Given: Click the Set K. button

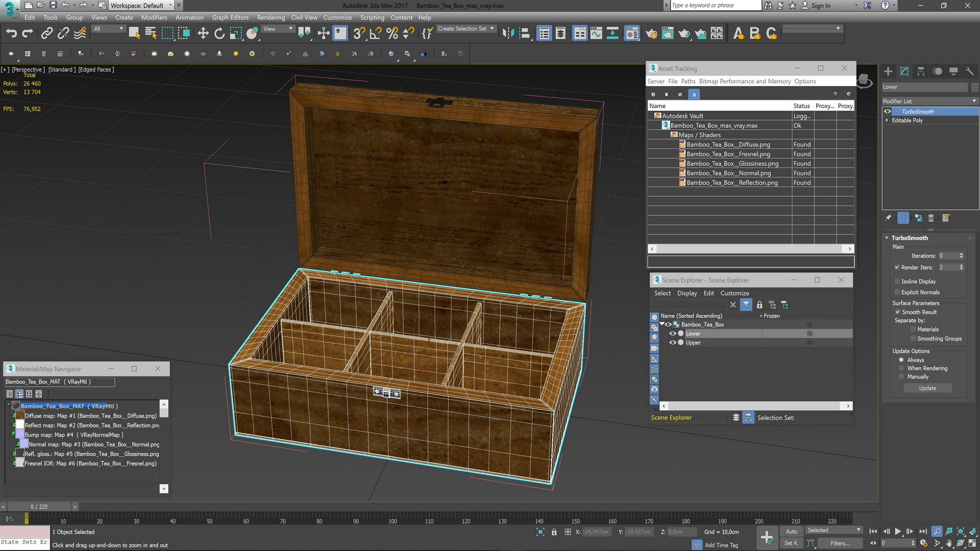Looking at the screenshot, I should pyautogui.click(x=792, y=543).
